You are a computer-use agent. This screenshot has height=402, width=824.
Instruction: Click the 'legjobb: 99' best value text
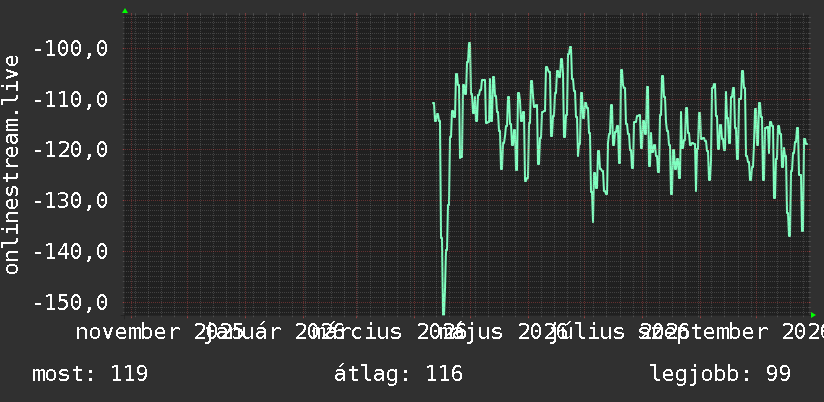[x=720, y=374]
